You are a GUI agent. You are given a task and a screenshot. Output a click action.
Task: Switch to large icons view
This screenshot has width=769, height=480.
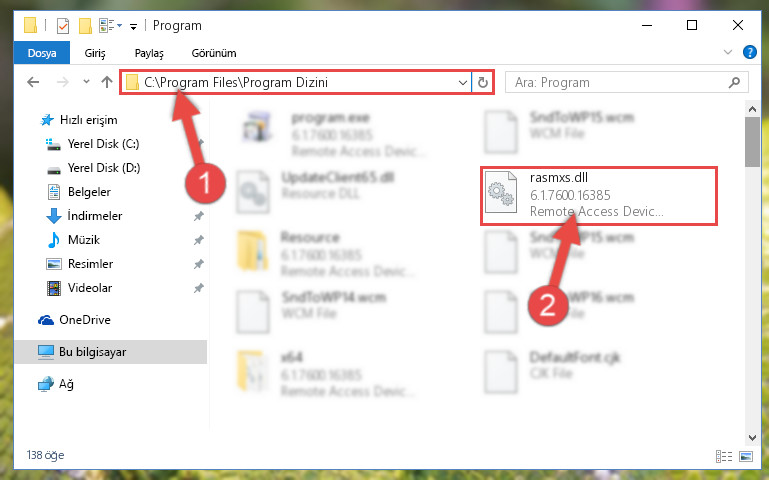(746, 456)
